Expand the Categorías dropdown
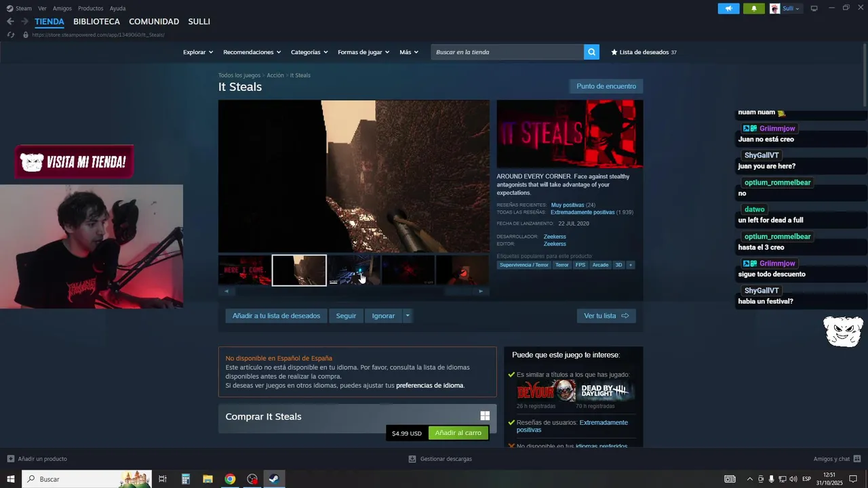Screen dimensions: 868x488 tap(309, 52)
